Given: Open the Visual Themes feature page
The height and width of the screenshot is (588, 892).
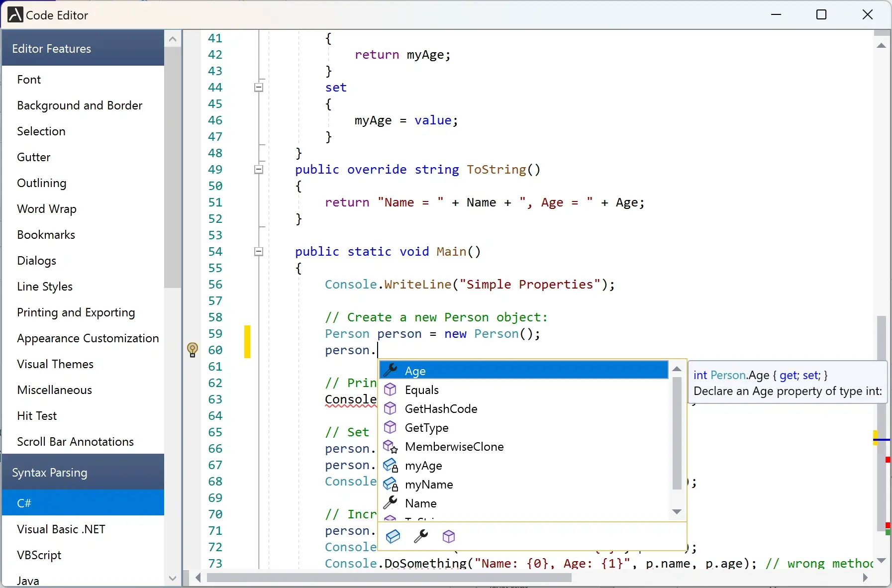Looking at the screenshot, I should (x=55, y=364).
